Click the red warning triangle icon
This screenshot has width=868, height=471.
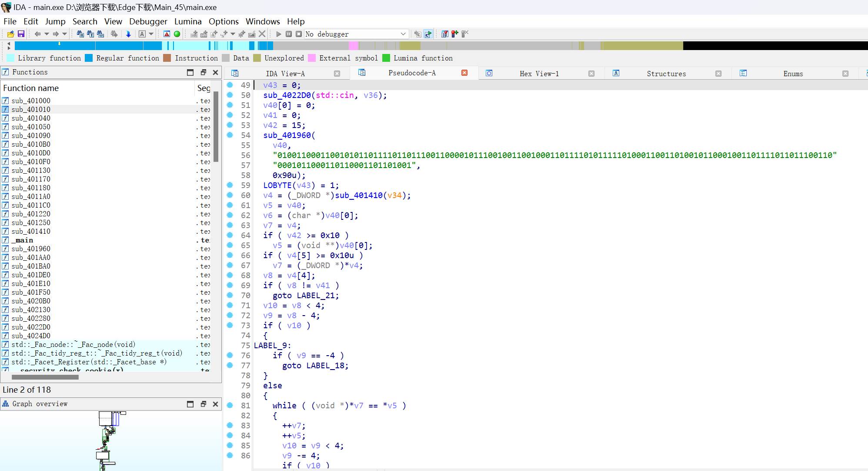(167, 34)
